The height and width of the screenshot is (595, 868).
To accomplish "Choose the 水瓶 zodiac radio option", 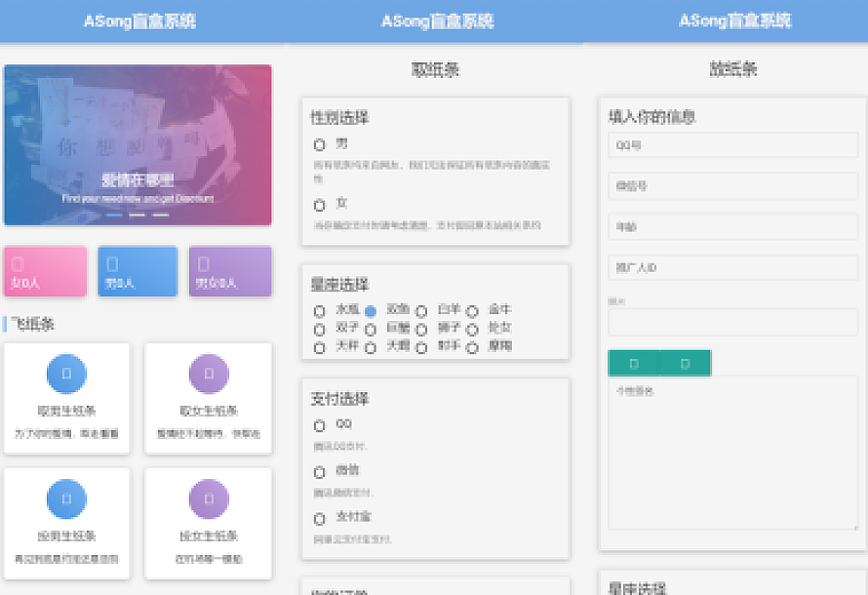I will coord(319,311).
